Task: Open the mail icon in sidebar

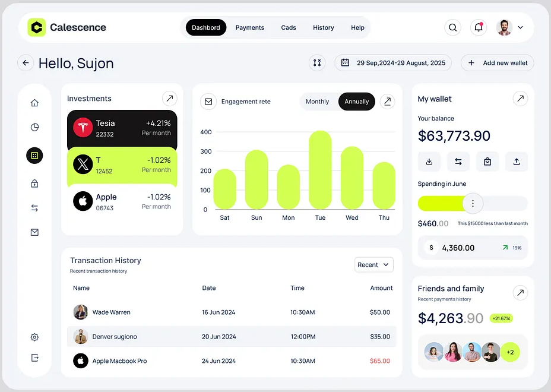Action: click(x=34, y=232)
